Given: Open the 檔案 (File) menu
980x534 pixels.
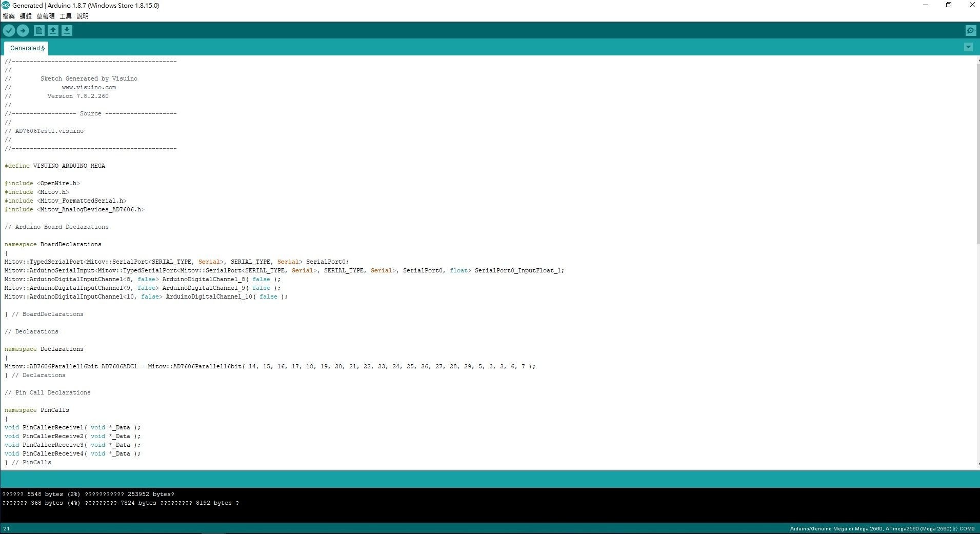Looking at the screenshot, I should pos(9,16).
